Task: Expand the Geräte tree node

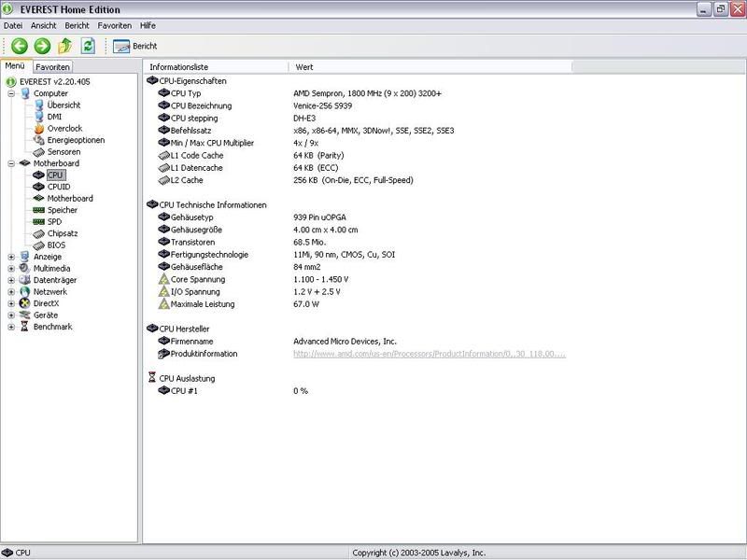Action: tap(11, 315)
